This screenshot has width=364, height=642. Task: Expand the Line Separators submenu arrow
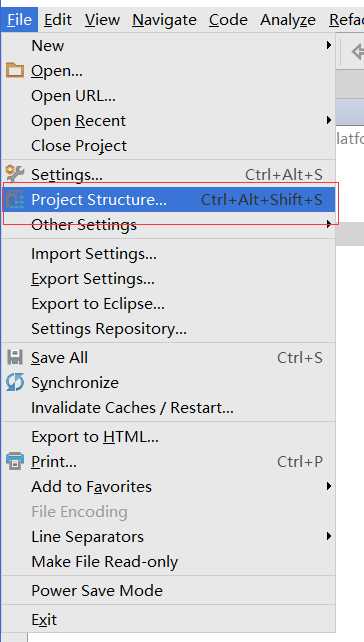[328, 536]
